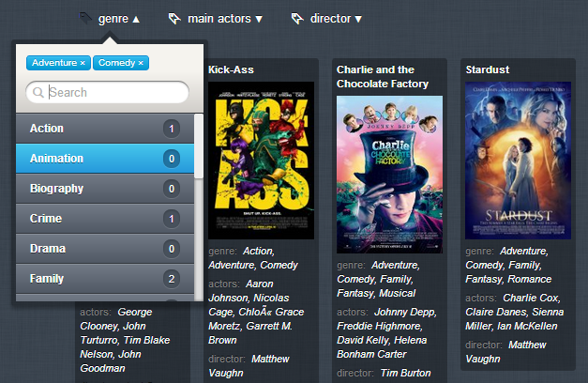Open the director filter dropdown

(x=336, y=19)
